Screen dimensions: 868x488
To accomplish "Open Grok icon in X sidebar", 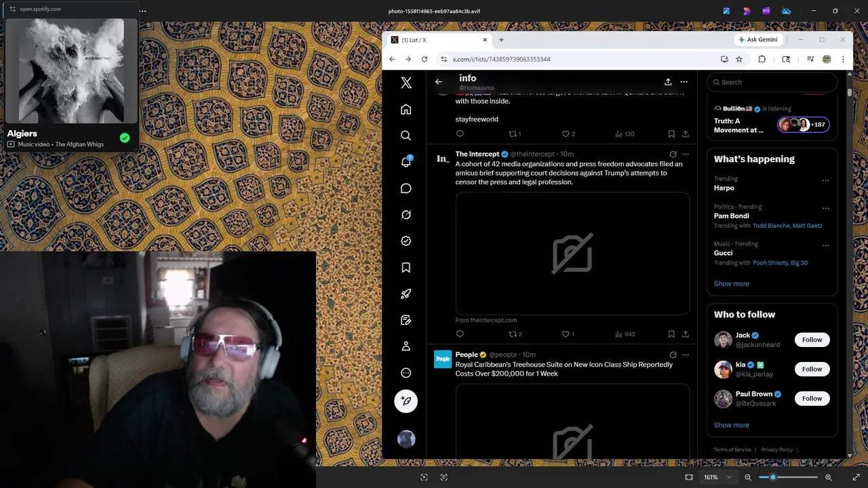I will pyautogui.click(x=406, y=215).
